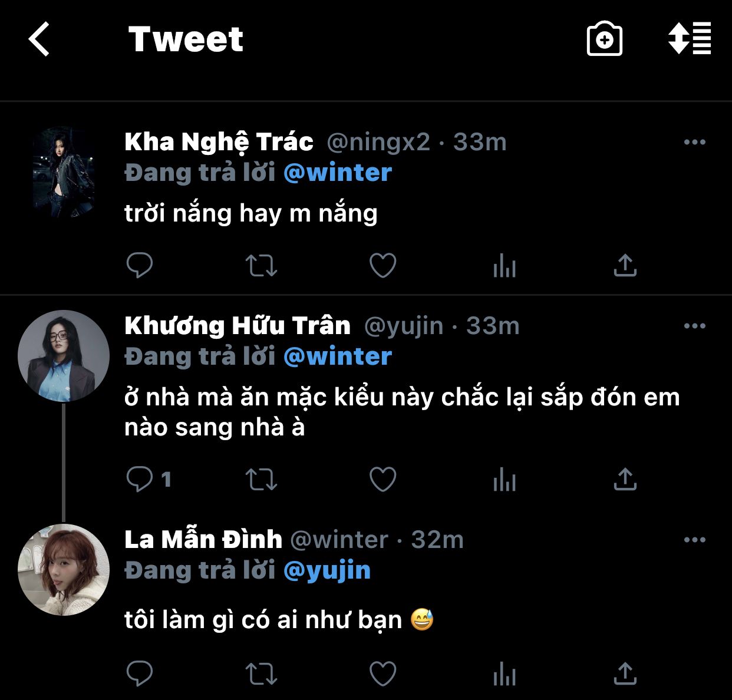Like La Mẫn Đình's reply
This screenshot has height=700, width=732.
coord(383,673)
